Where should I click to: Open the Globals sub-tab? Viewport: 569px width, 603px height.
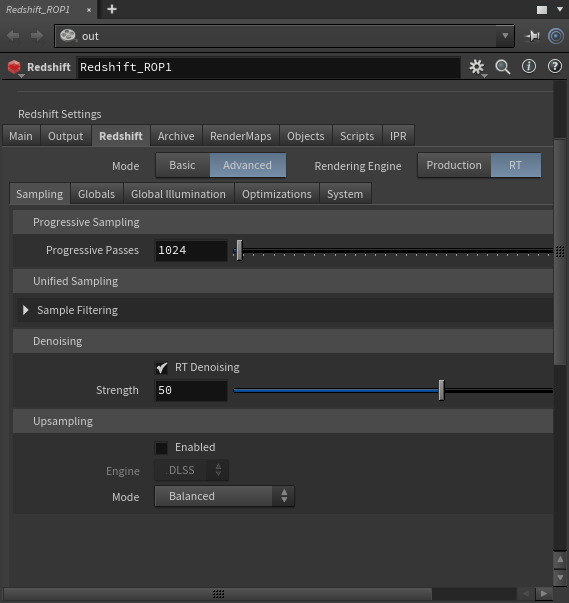pyautogui.click(x=96, y=194)
